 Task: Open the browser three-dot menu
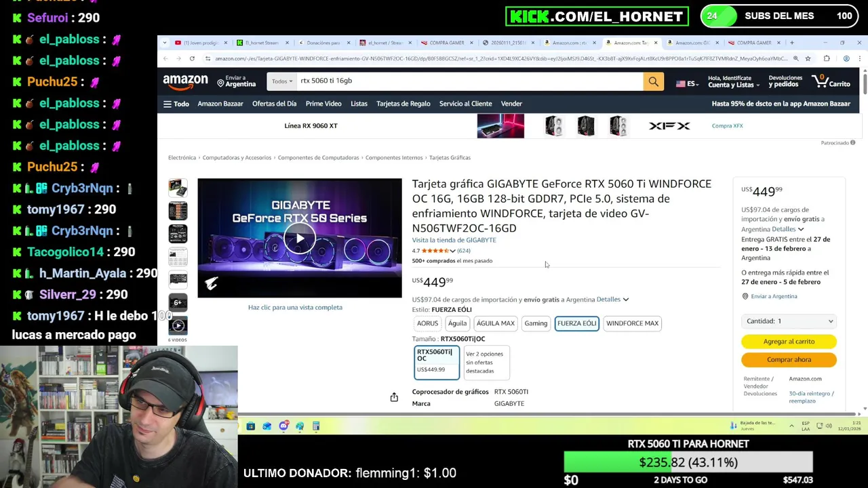tap(860, 59)
